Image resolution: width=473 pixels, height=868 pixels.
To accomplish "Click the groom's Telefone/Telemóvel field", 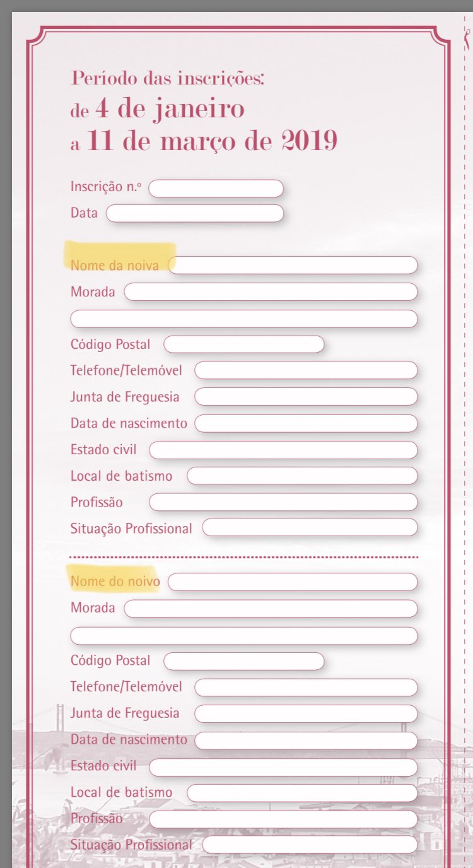I will (x=306, y=687).
